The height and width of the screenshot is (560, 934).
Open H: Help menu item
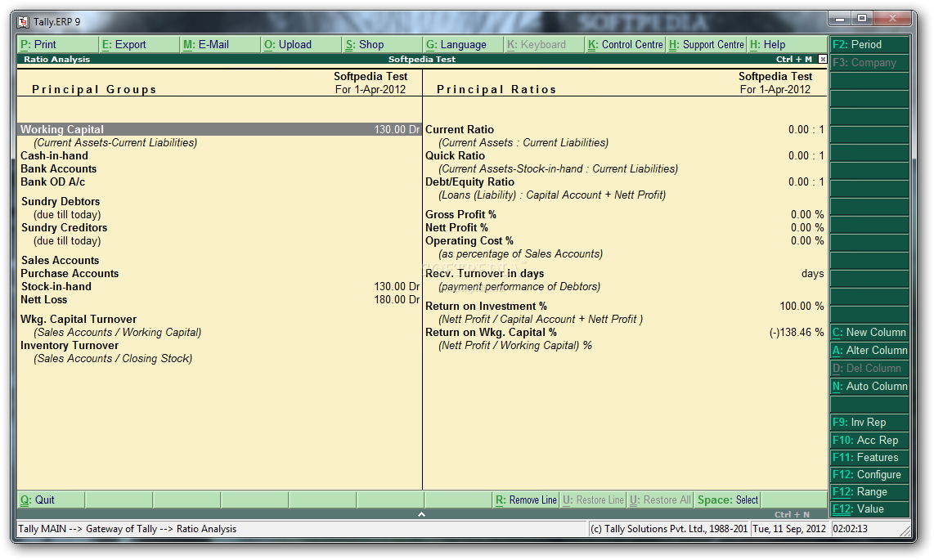click(788, 45)
